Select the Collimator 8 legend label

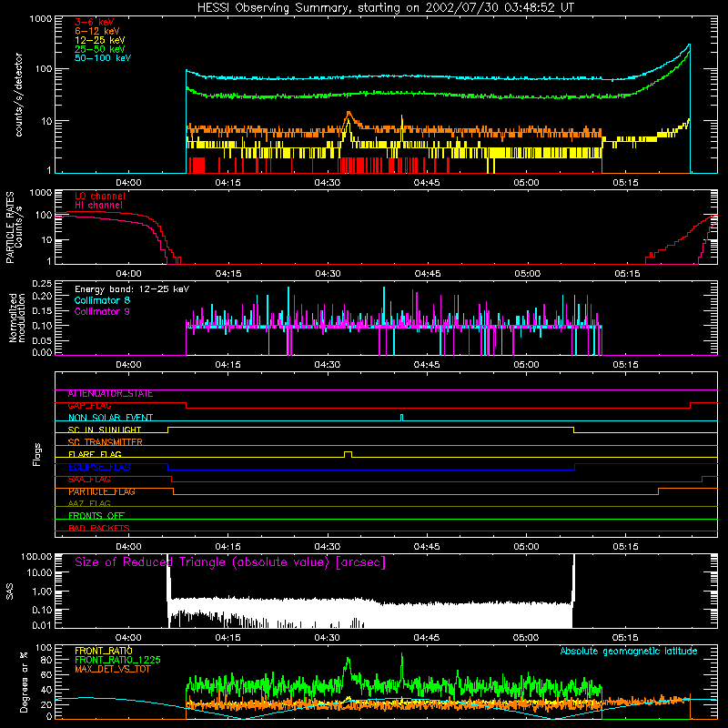(x=102, y=300)
